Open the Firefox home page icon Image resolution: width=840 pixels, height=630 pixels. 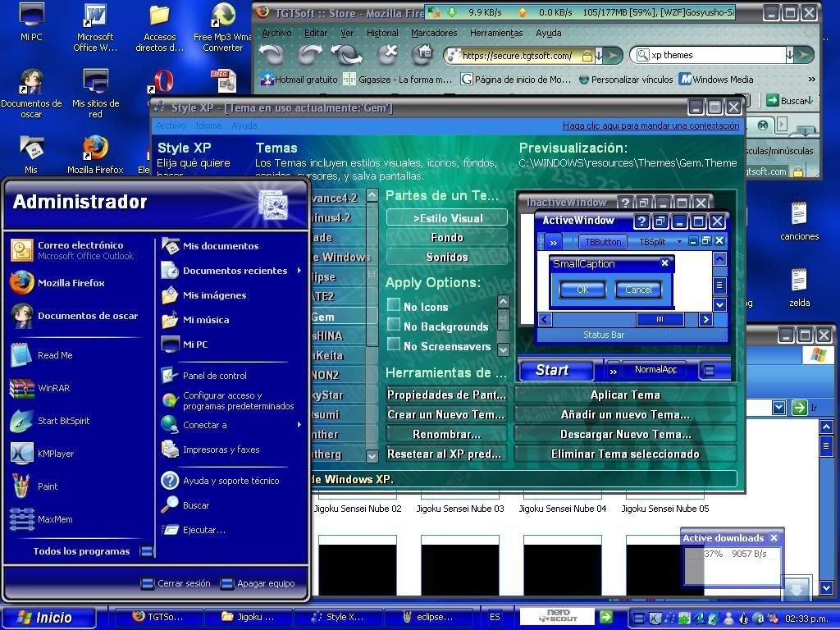coord(422,54)
